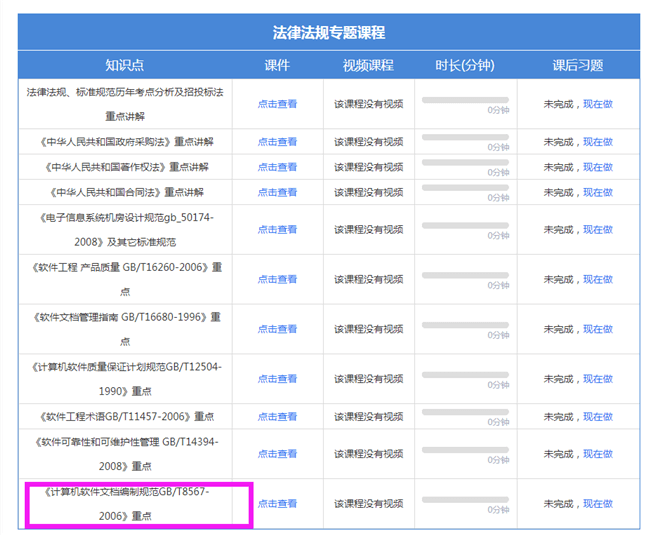The height and width of the screenshot is (535, 650).
Task: Click 点击查看 for 政府采购法 courseware
Action: (277, 142)
